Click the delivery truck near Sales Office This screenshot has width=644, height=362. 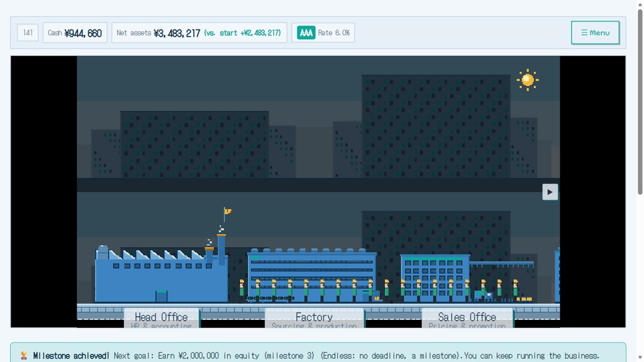(x=484, y=295)
